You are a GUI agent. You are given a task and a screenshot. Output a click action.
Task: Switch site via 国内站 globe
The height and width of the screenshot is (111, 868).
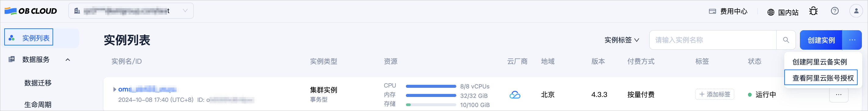coord(783,13)
